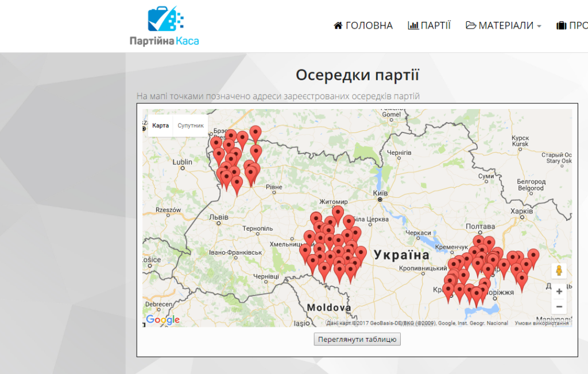Click the briefcase icon in navbar
588x374 pixels.
(562, 25)
